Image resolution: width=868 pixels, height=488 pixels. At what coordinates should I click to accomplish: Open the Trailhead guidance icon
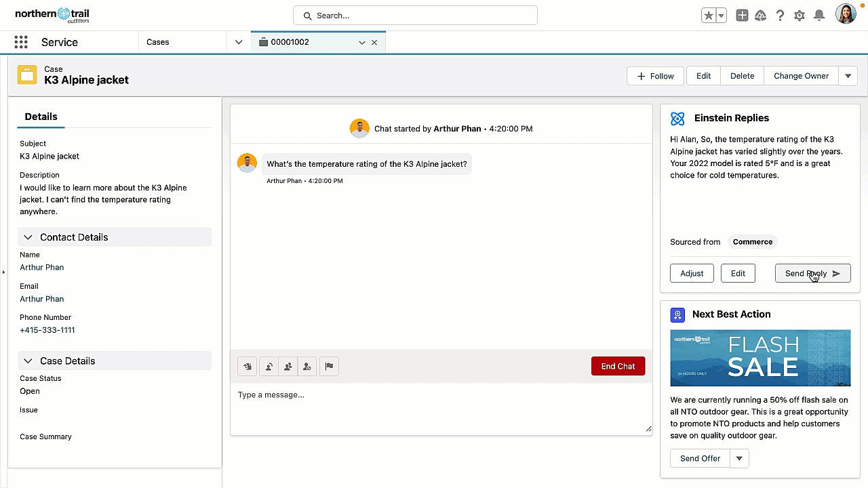(x=761, y=16)
